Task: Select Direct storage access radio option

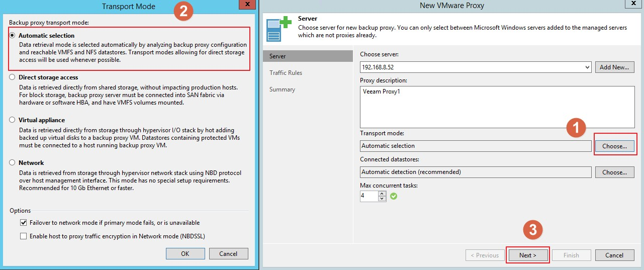Action: click(x=13, y=77)
